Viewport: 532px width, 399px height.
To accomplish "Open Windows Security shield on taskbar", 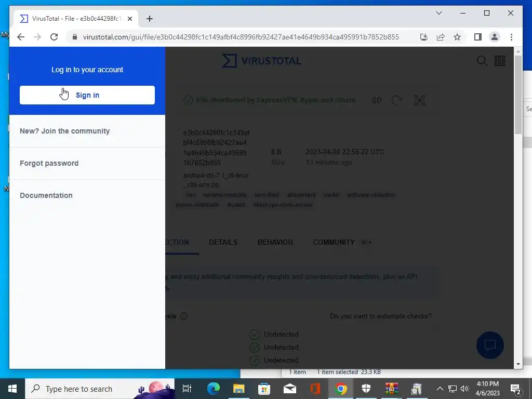I will pyautogui.click(x=366, y=389).
